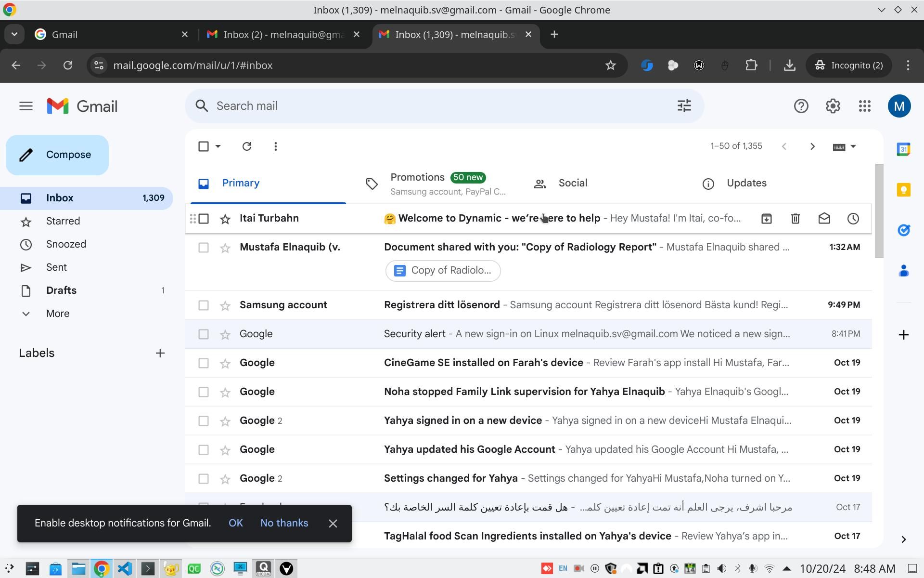924x578 pixels.
Task: Open Chrome downloads icon
Action: coord(789,65)
